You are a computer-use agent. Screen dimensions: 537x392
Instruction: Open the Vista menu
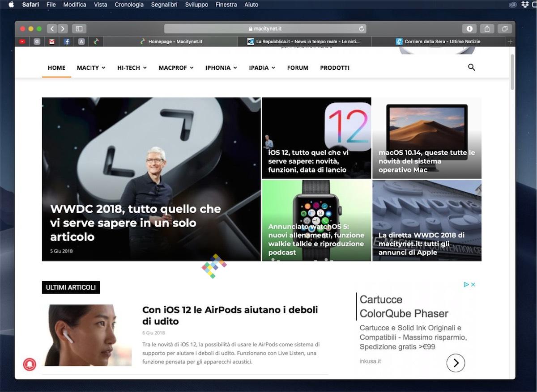(x=101, y=4)
